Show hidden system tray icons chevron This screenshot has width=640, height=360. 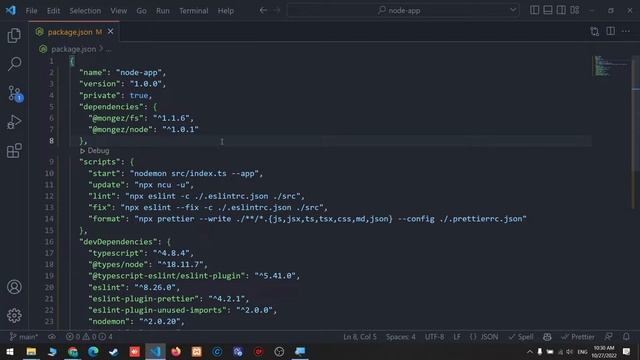[529, 351]
